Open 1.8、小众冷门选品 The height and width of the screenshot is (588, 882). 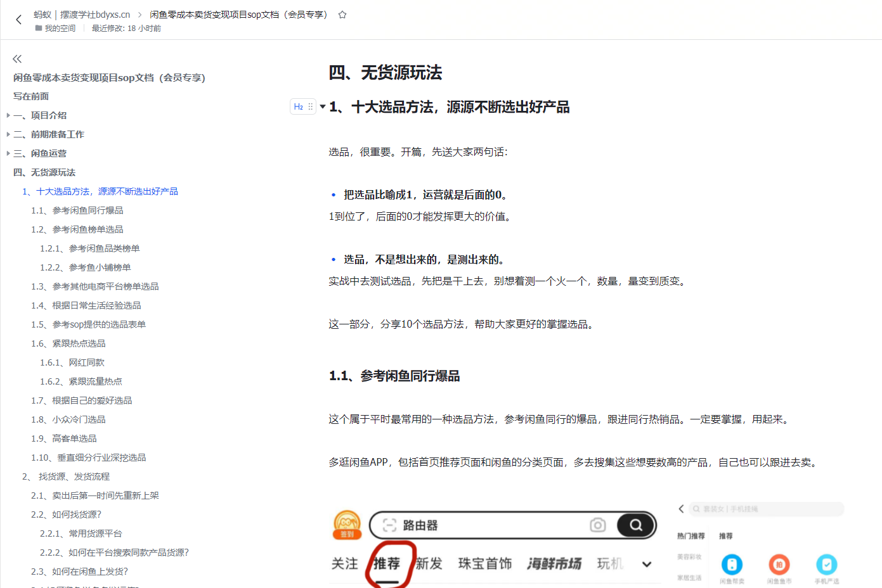pyautogui.click(x=68, y=419)
